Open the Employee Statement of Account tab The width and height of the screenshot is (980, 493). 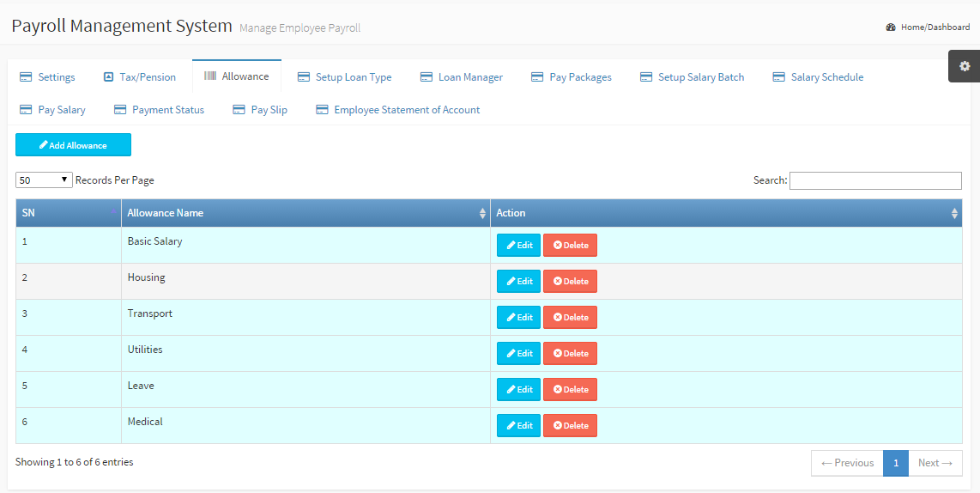point(407,110)
